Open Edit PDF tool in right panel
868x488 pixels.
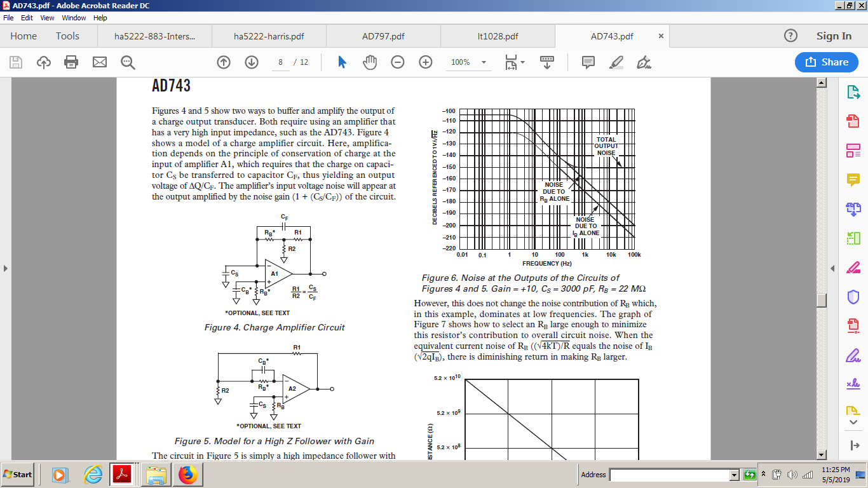853,151
